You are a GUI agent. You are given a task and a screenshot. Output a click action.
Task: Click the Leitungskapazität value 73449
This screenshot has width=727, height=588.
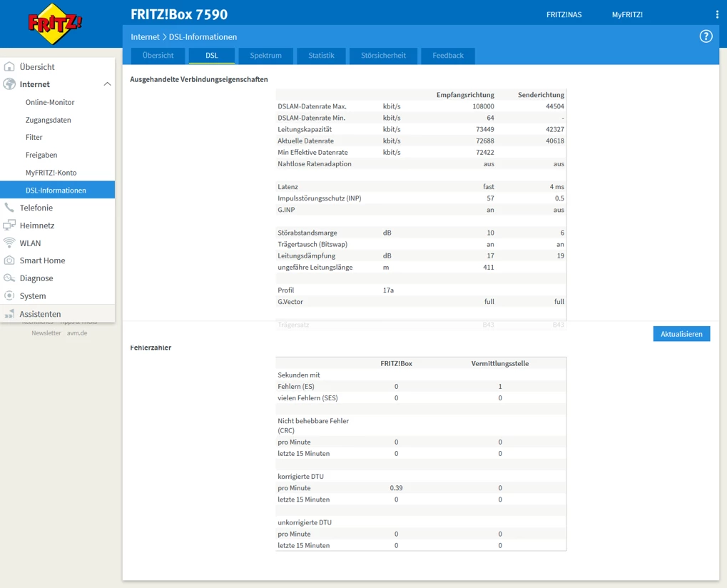point(485,129)
